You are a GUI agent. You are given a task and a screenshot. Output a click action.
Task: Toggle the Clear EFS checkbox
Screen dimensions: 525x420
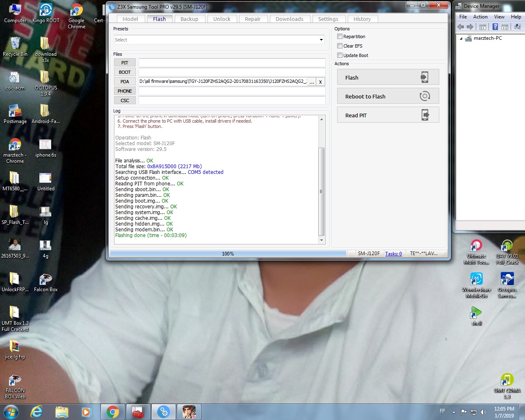coord(340,46)
